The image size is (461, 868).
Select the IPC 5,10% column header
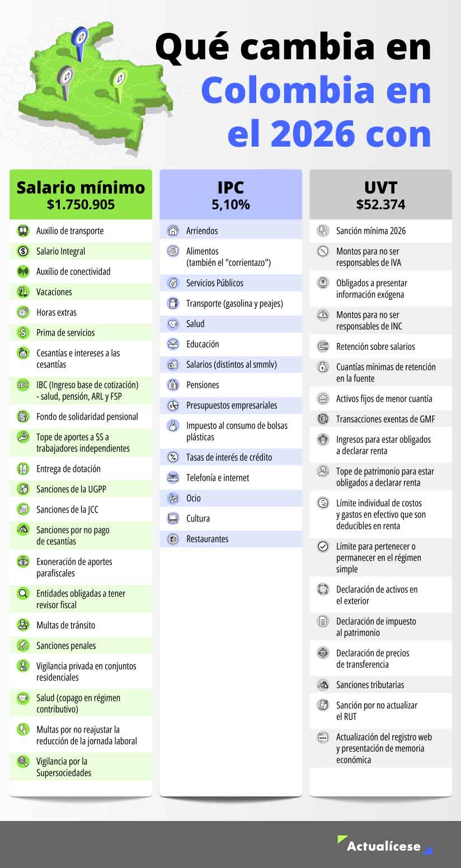click(x=230, y=195)
